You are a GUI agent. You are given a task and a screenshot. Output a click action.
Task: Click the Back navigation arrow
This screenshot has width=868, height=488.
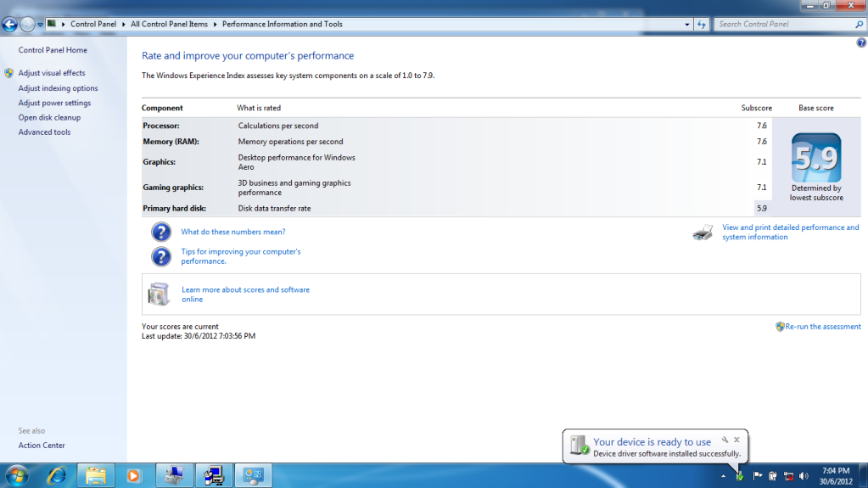click(10, 25)
